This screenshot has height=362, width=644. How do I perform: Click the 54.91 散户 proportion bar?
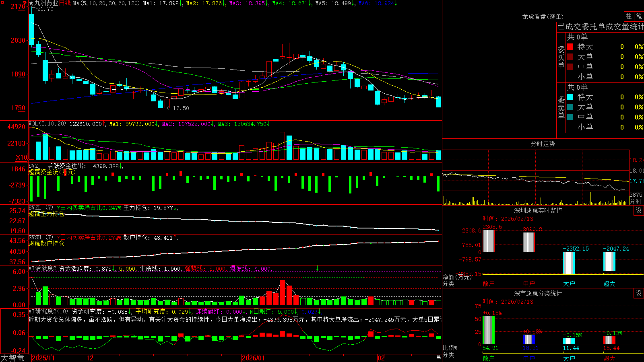(489, 330)
